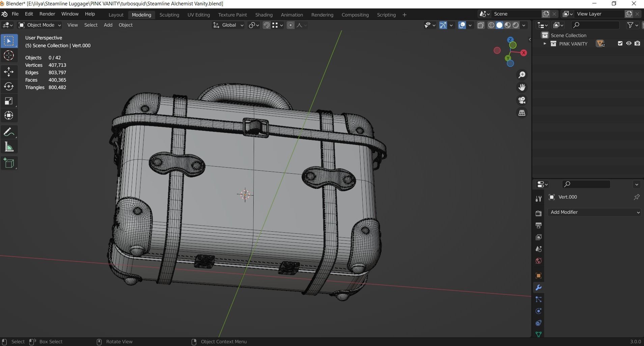The image size is (644, 346).
Task: Select the Scale tool
Action: click(x=9, y=101)
